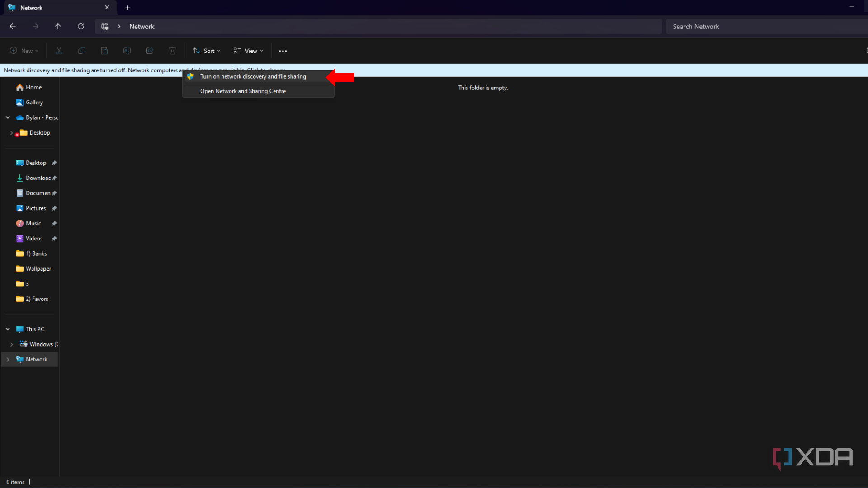
Task: Select the Rename icon on the toolbar
Action: (x=127, y=51)
